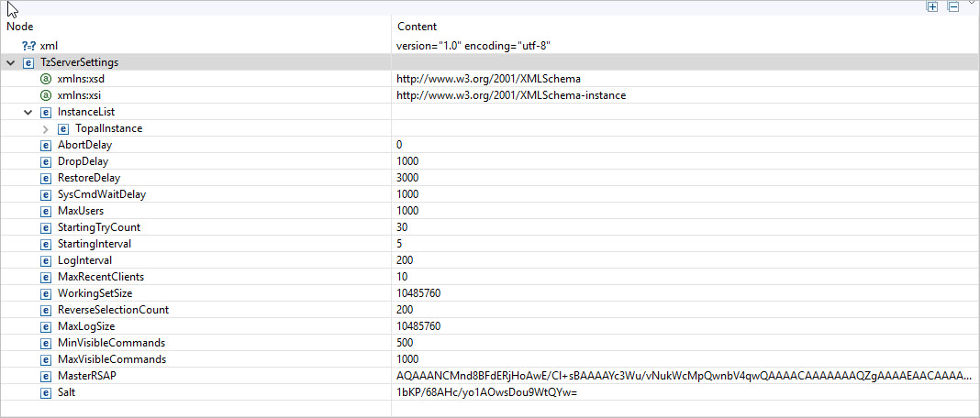This screenshot has width=980, height=418.
Task: Select the DropDelay tree node
Action: coord(83,161)
